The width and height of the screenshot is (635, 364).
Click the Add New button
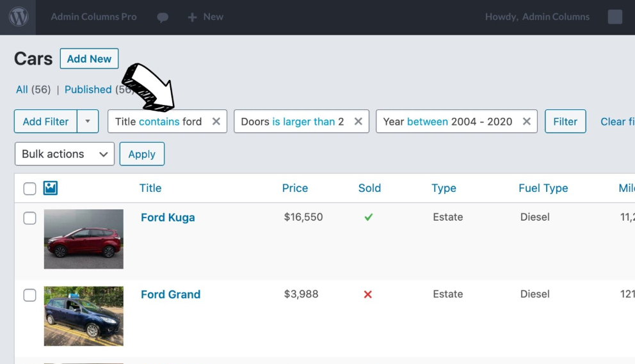89,59
